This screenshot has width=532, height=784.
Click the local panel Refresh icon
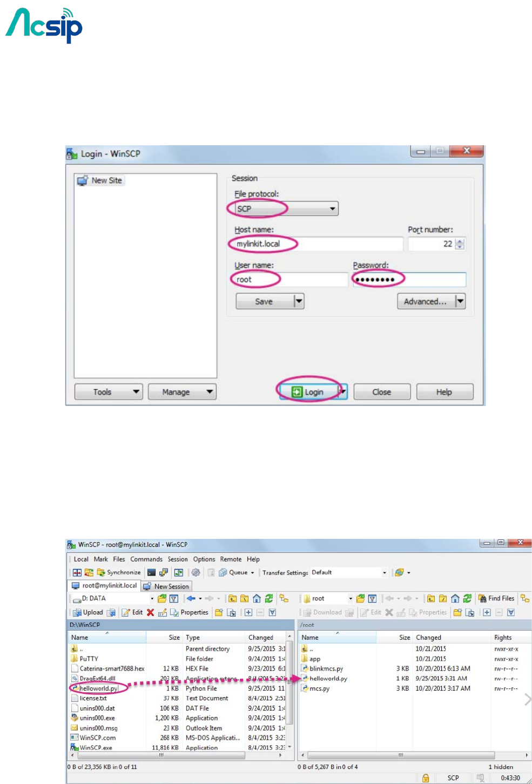269,598
